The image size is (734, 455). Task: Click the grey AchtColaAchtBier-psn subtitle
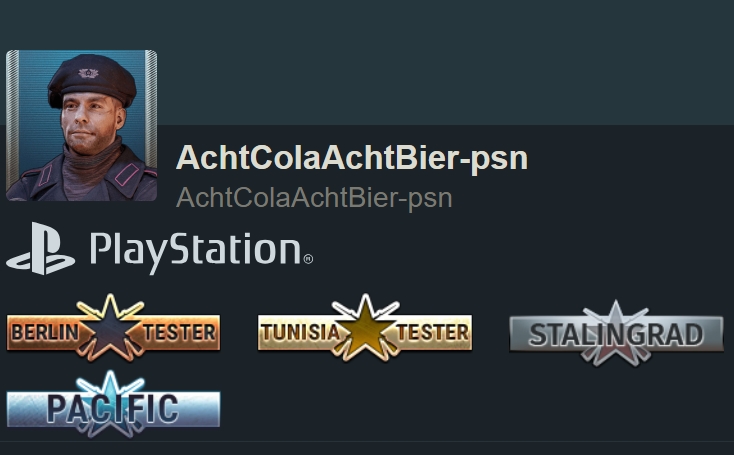[314, 198]
